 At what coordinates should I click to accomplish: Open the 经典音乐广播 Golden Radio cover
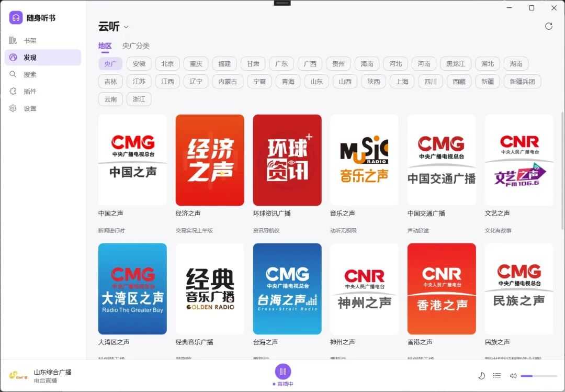click(x=210, y=289)
